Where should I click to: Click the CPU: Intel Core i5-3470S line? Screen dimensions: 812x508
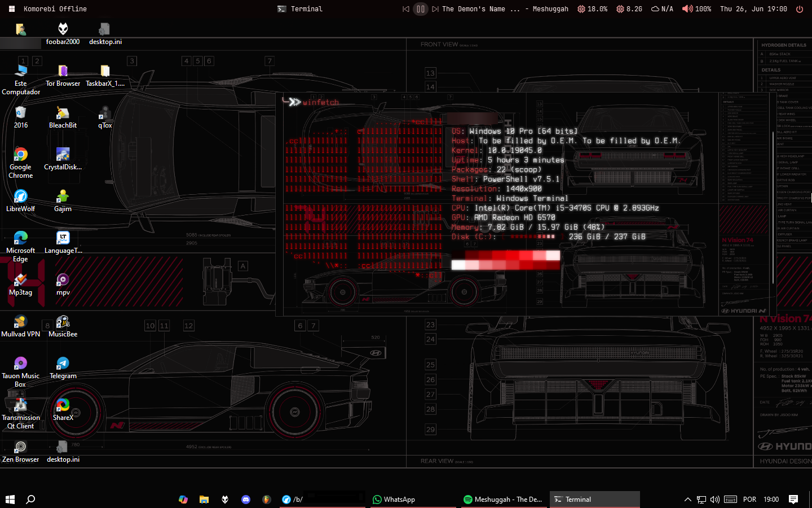(x=555, y=208)
